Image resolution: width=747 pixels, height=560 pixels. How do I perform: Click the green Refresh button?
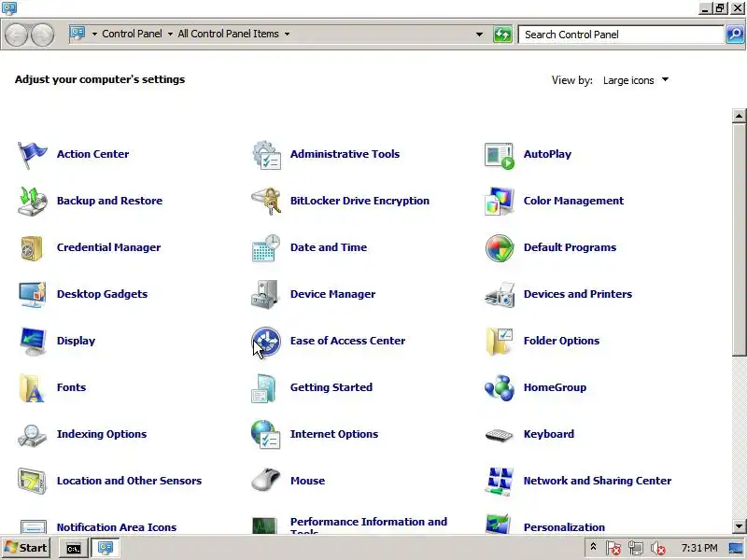point(502,35)
